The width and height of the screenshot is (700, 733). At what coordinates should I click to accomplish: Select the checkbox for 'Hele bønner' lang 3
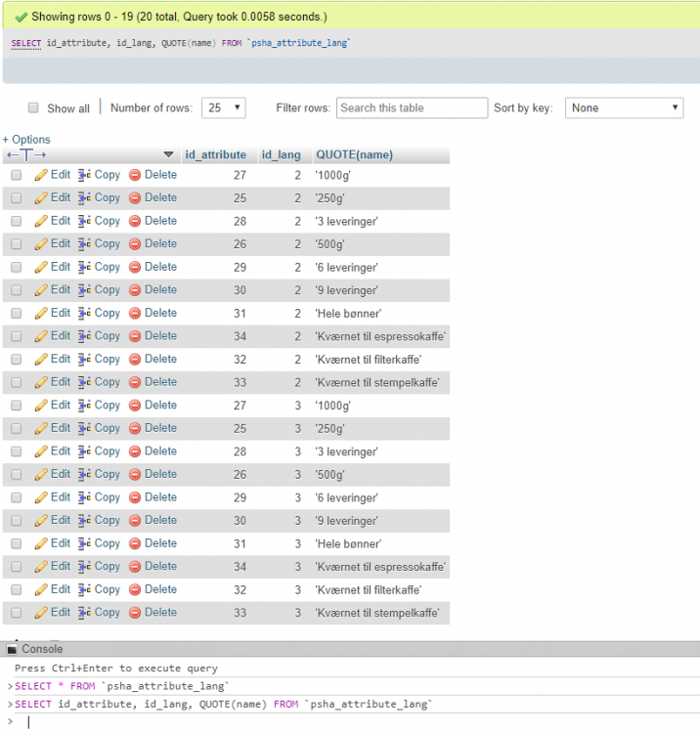click(17, 543)
